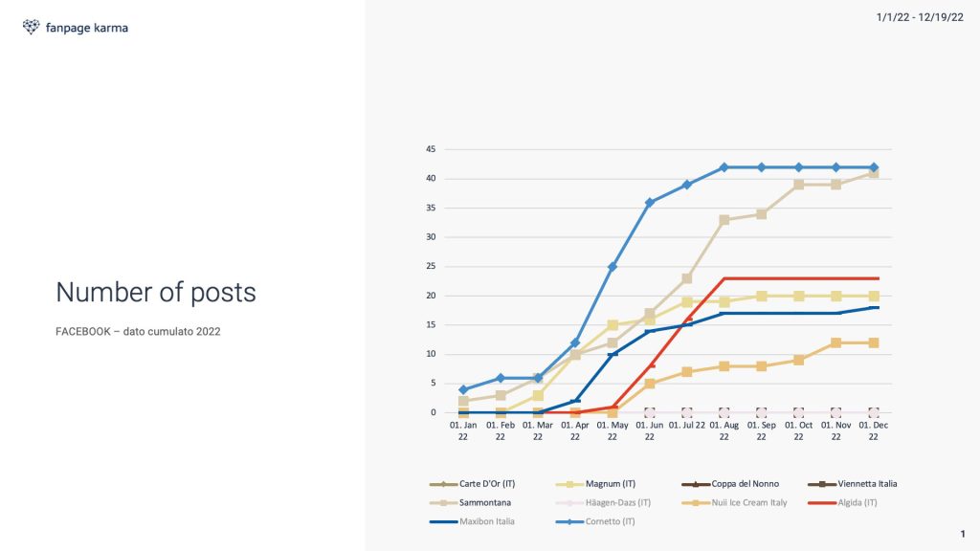The image size is (980, 551).
Task: Click the fanpage karma brand name text
Action: point(87,28)
